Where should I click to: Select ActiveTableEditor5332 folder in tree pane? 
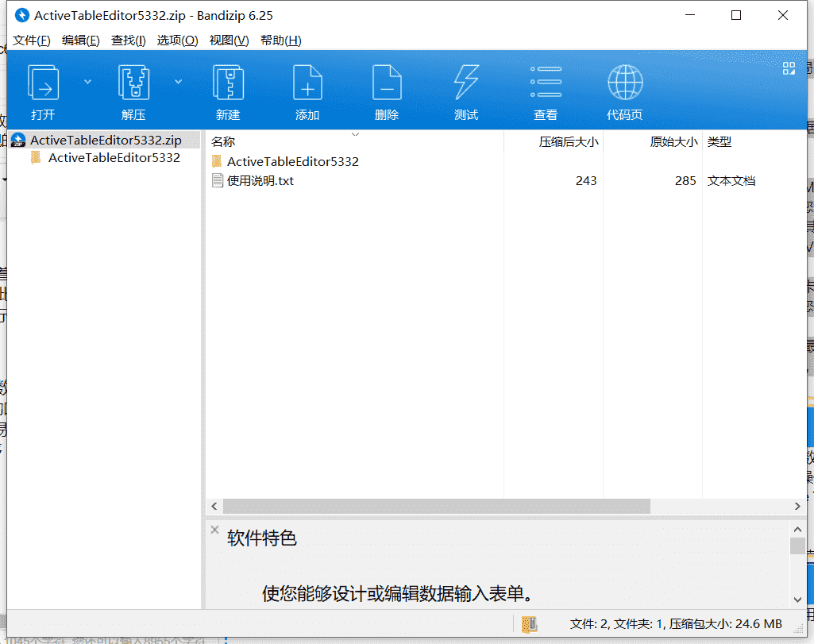coord(114,158)
